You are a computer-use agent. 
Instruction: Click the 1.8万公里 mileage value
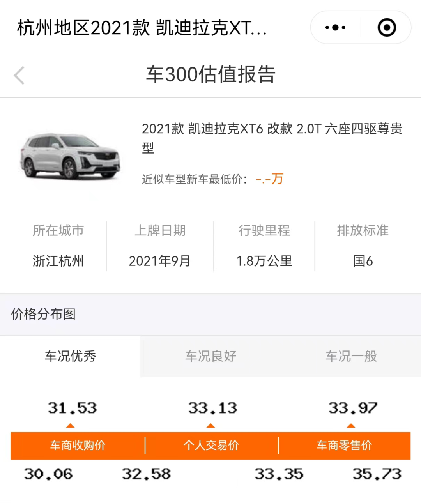pyautogui.click(x=265, y=261)
